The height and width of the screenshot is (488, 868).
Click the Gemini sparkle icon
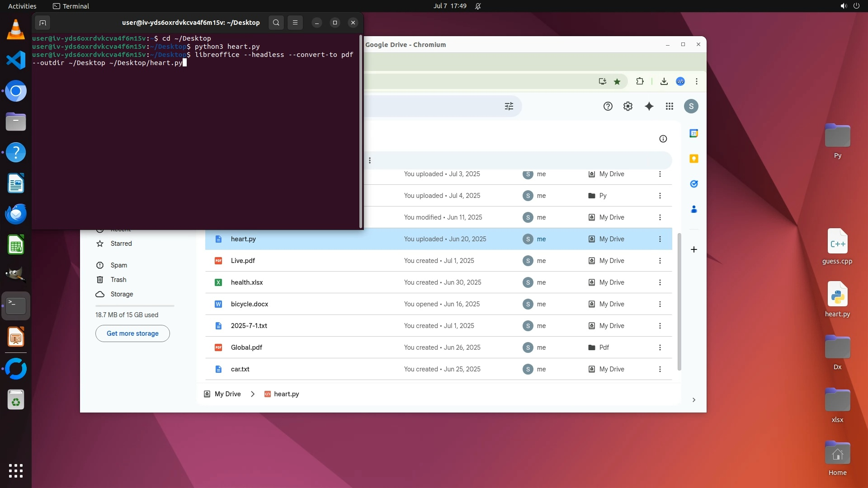pyautogui.click(x=649, y=106)
